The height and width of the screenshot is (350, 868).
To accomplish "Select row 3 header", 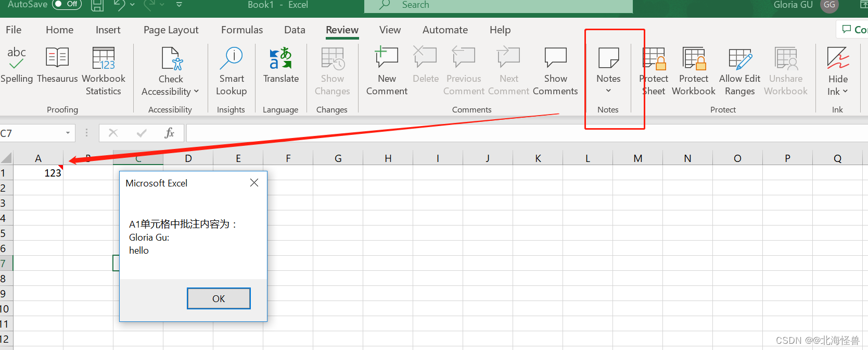I will tap(6, 203).
